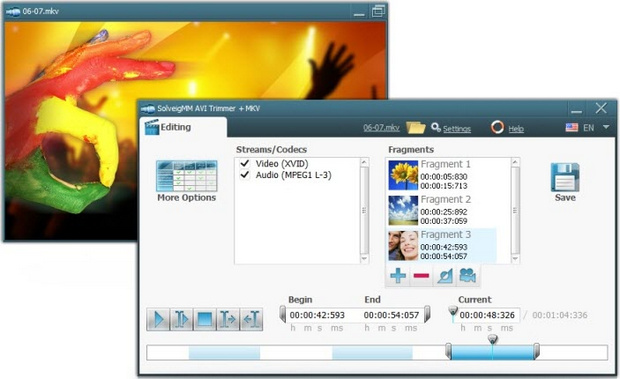Click the End time field 00:00:54:057
620x379 pixels.
coord(391,315)
